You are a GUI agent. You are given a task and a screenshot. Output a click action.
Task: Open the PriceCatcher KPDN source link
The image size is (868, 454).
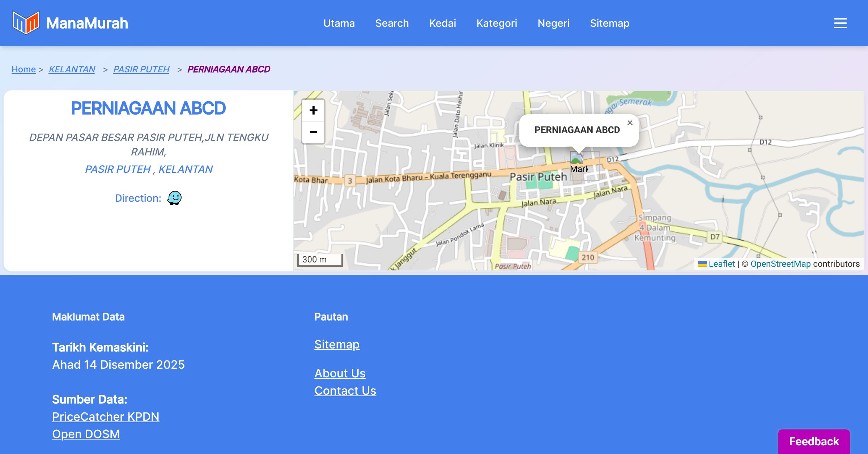[x=106, y=417]
